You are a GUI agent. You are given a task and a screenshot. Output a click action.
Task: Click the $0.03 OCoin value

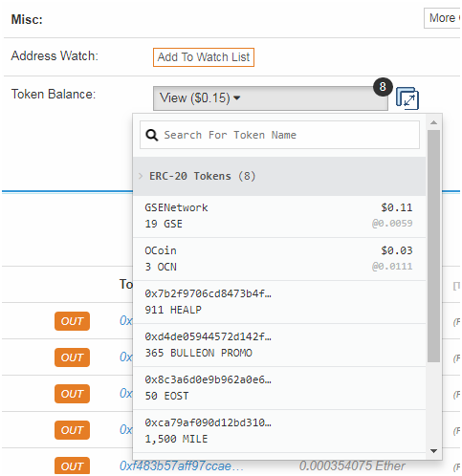click(x=397, y=250)
